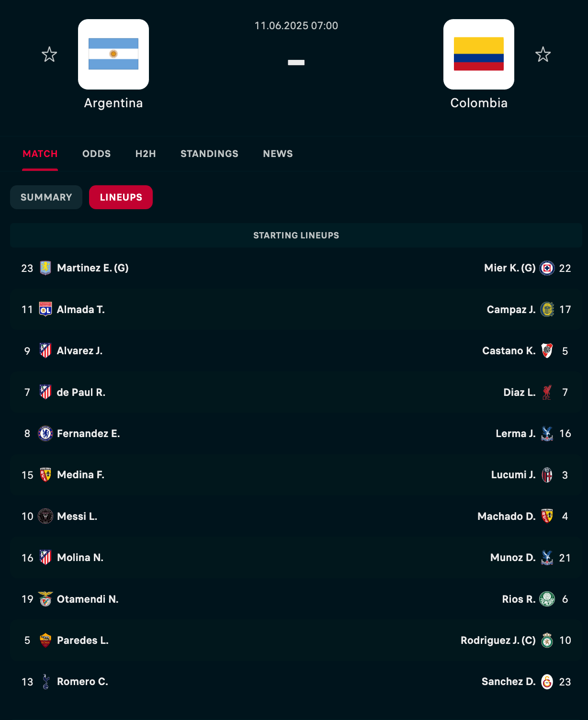Go to the STANDINGS tab
Screen dimensions: 588x720
click(x=209, y=154)
